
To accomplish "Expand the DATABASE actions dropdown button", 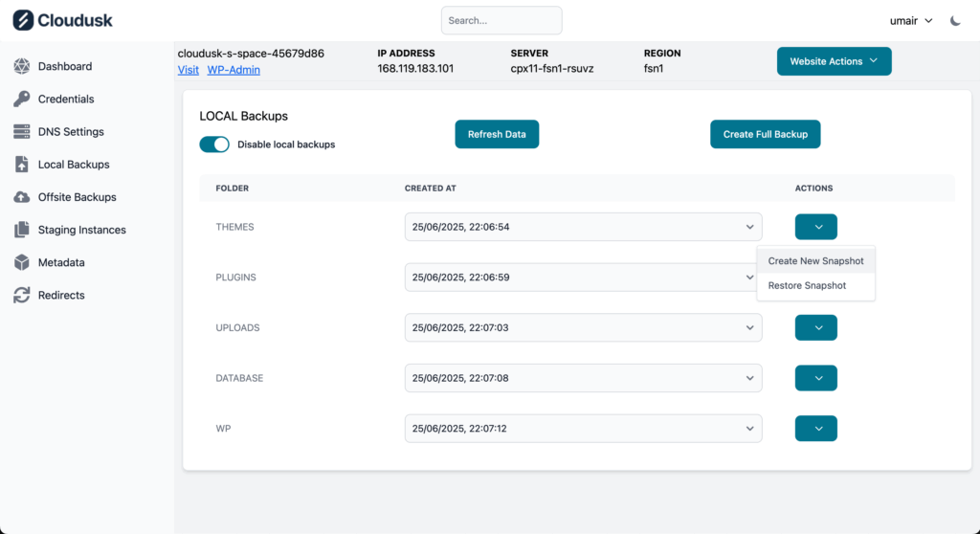I will (815, 378).
